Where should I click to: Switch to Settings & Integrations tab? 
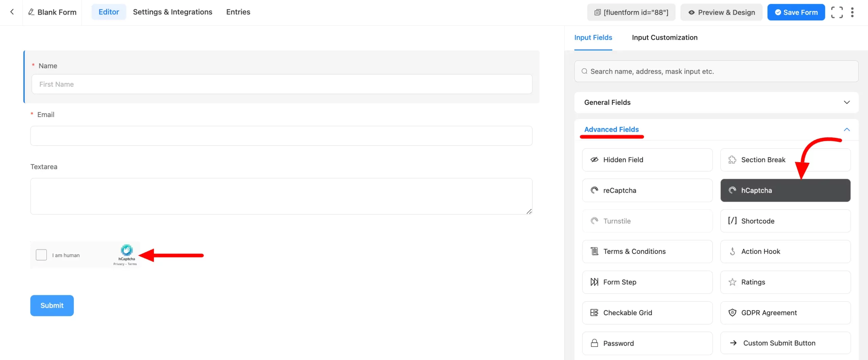click(172, 12)
